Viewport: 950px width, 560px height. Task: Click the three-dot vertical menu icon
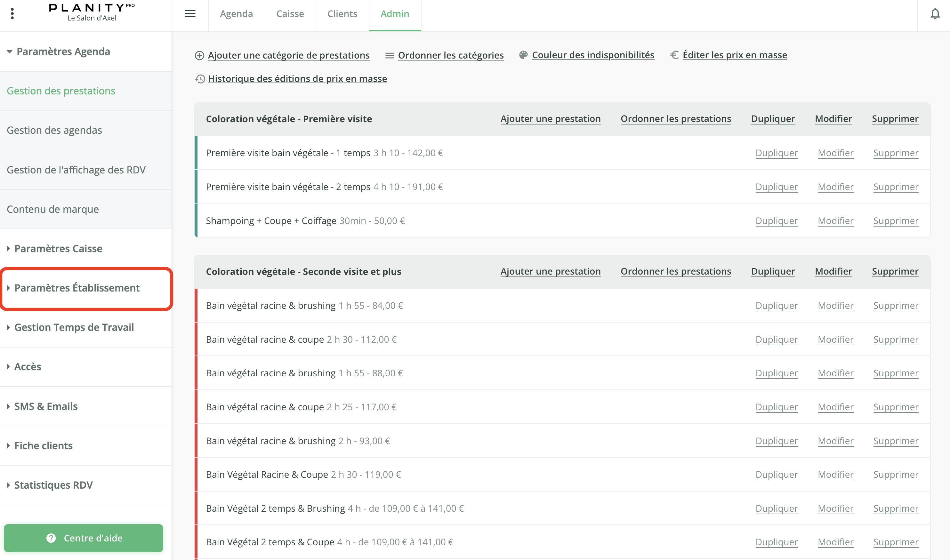click(x=12, y=14)
